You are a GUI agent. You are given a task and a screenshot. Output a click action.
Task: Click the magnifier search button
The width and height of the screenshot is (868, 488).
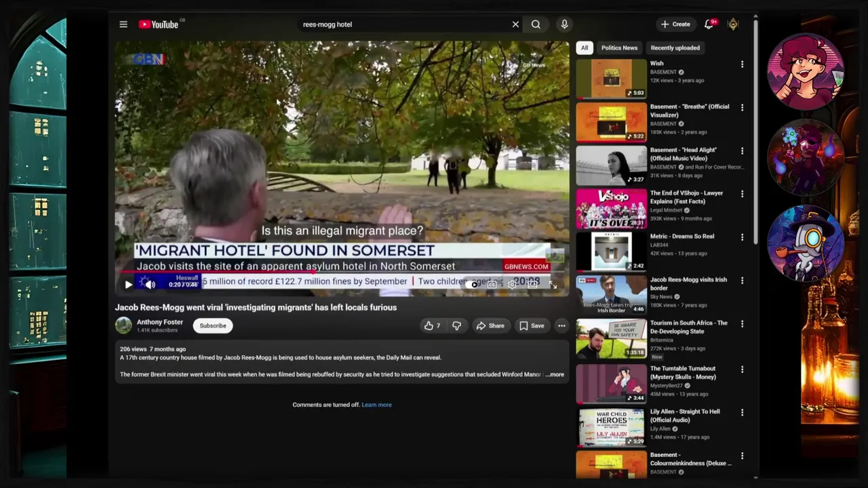pyautogui.click(x=536, y=24)
